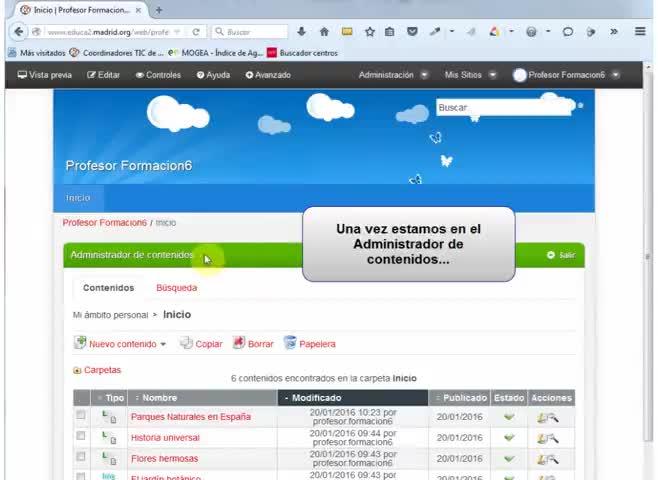Screen dimensions: 658x480
Task: Tick checkbox for Flores hermosas
Action: coord(81,457)
